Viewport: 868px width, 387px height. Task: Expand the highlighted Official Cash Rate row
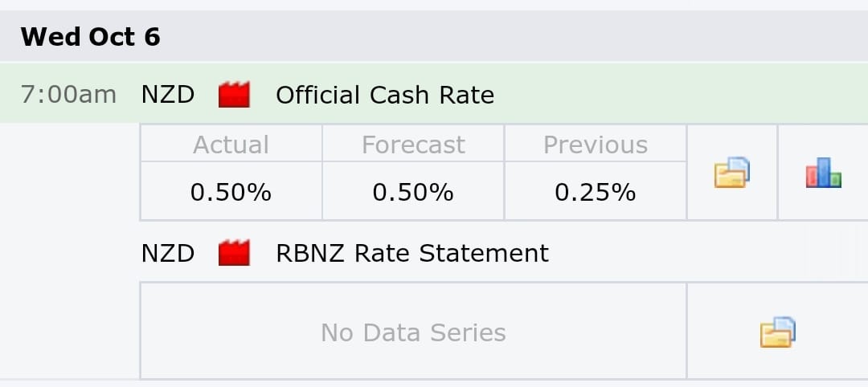[x=434, y=93]
